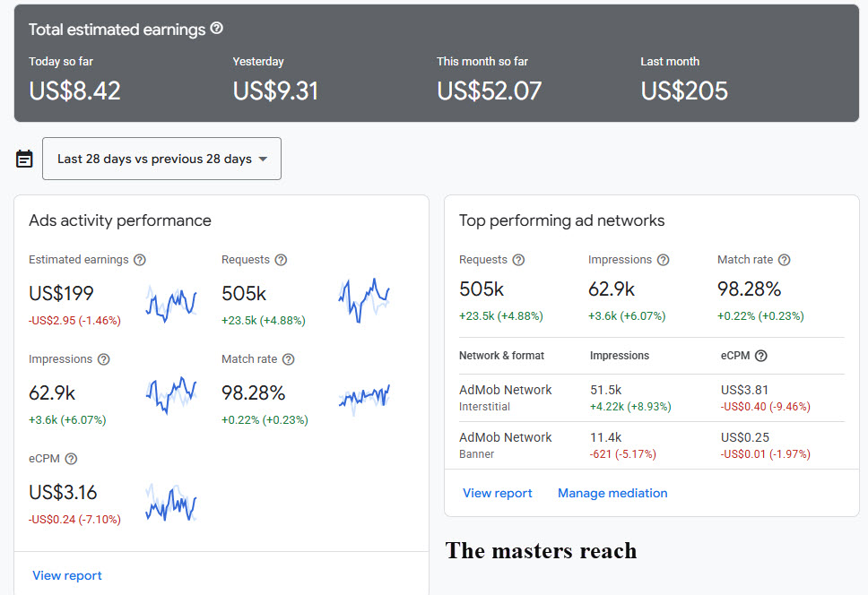Click the -US$2.95 (-1.46%) earnings change
The height and width of the screenshot is (595, 868).
click(x=74, y=321)
